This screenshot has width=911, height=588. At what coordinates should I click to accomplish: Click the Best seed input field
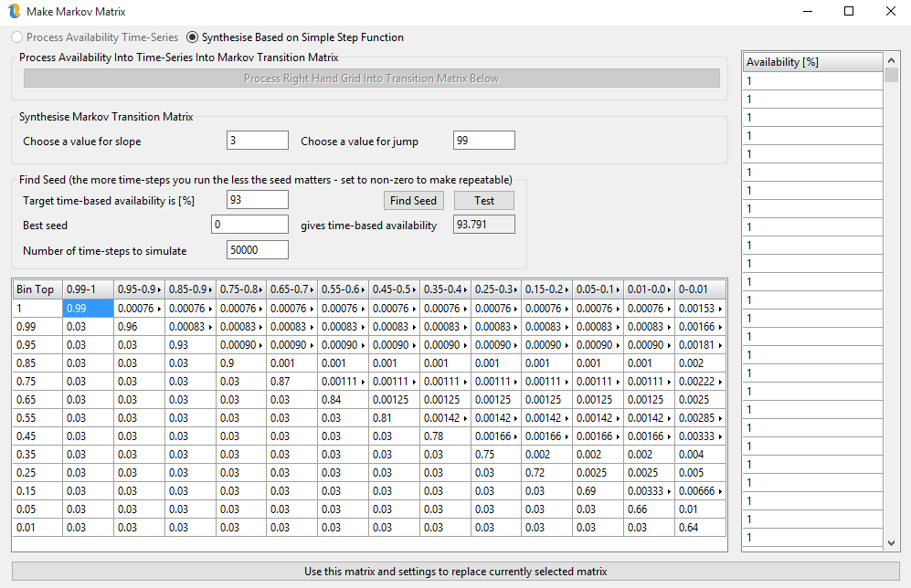pos(249,225)
